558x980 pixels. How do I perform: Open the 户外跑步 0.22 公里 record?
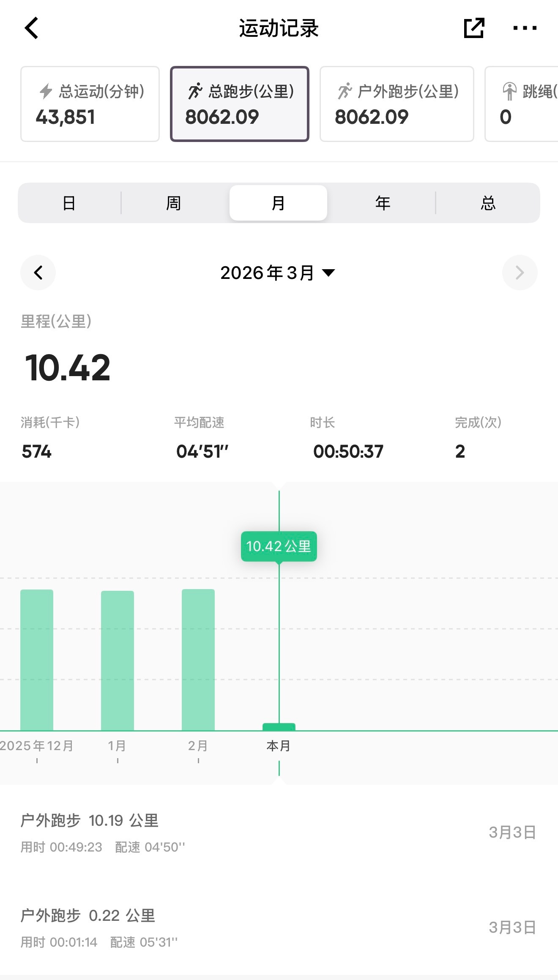[x=279, y=928]
